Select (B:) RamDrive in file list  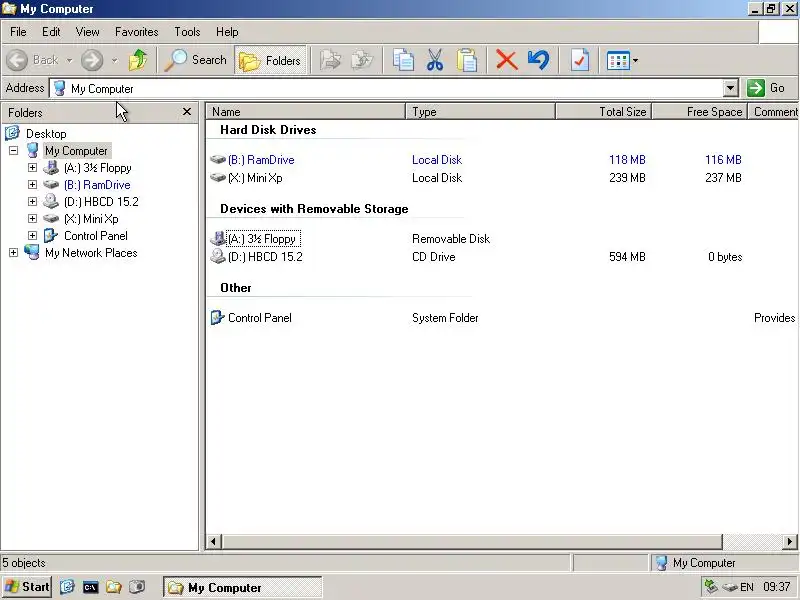261,160
